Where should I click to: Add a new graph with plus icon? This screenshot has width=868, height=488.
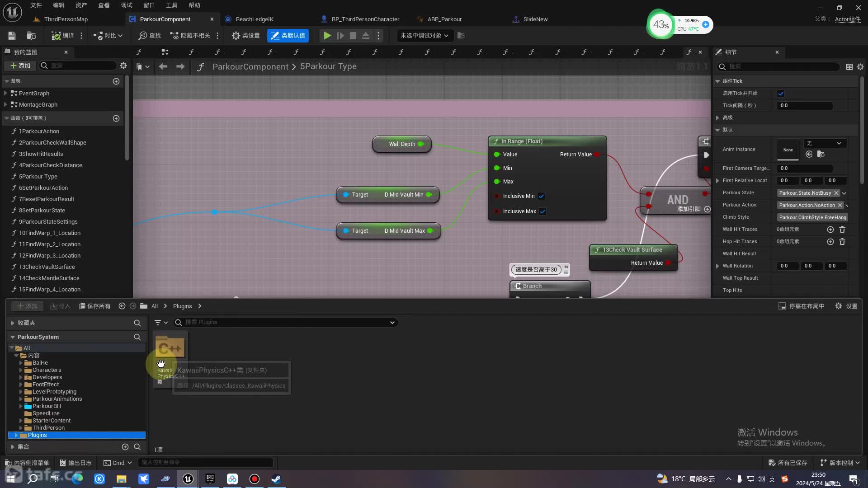[116, 81]
